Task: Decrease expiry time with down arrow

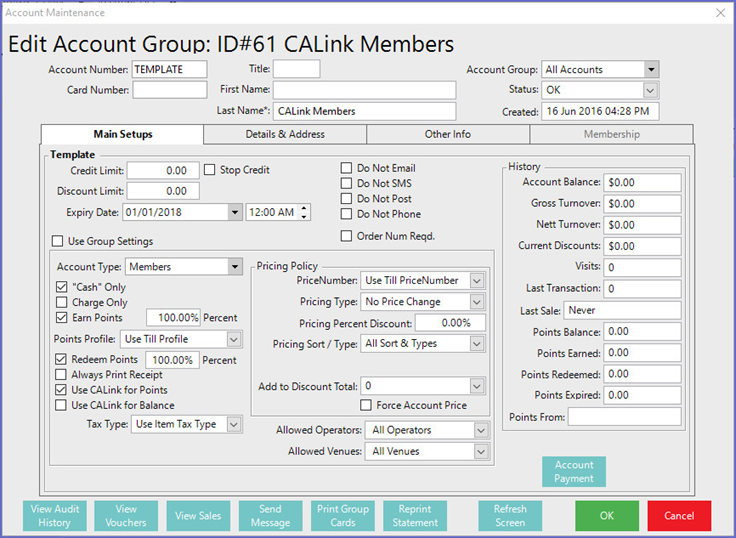Action: (304, 216)
